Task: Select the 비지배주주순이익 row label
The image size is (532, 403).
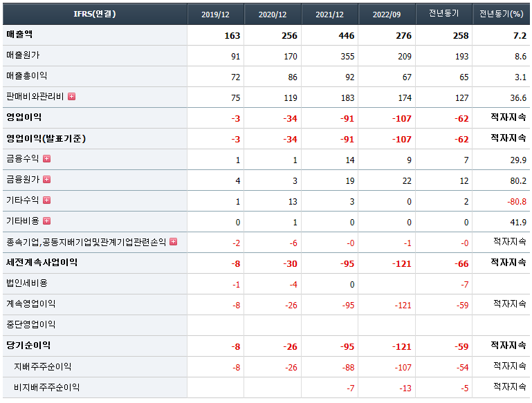Action: [47, 387]
